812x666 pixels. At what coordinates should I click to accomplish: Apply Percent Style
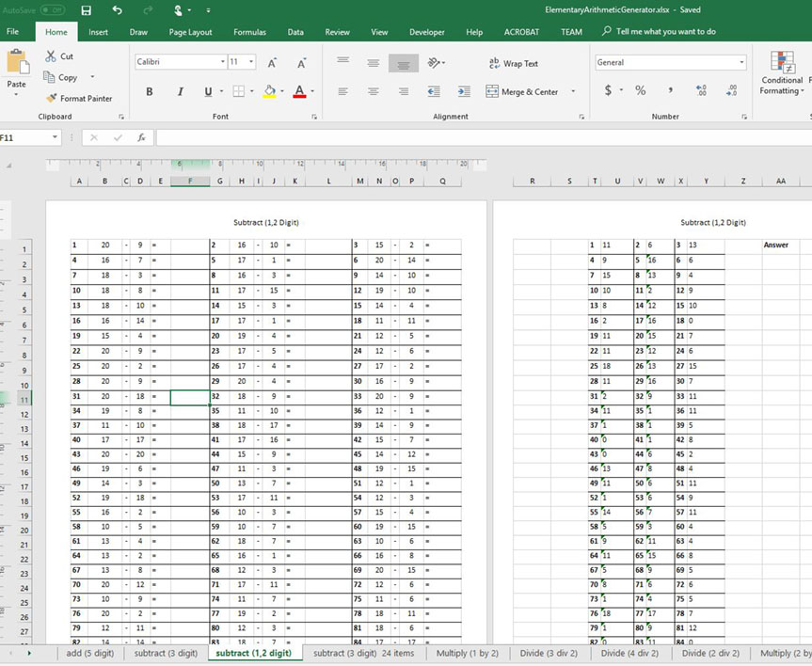[641, 90]
